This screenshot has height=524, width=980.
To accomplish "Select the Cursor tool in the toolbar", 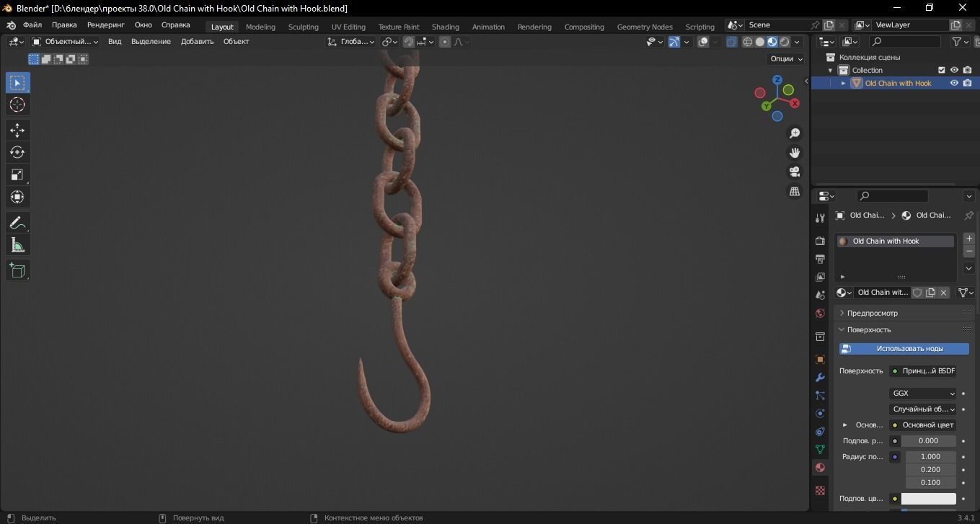I will point(17,105).
